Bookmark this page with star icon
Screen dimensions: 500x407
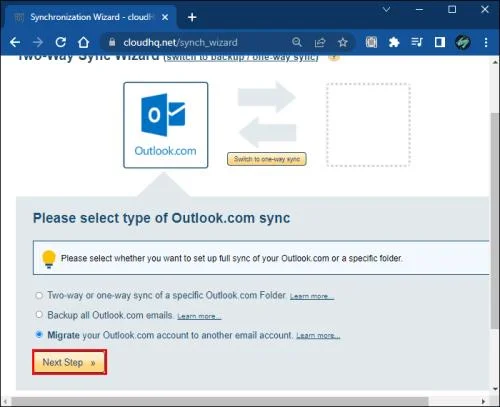coord(343,42)
